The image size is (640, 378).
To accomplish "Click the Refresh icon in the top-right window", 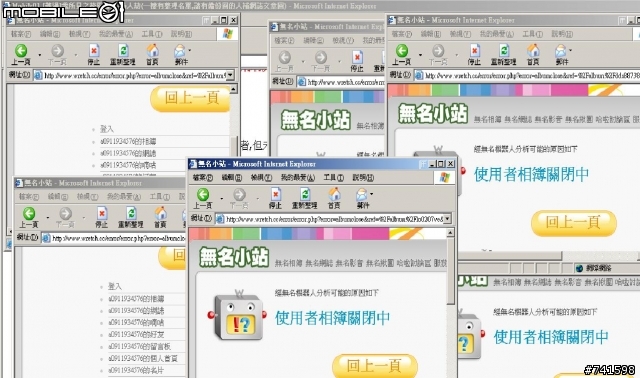I will point(504,51).
